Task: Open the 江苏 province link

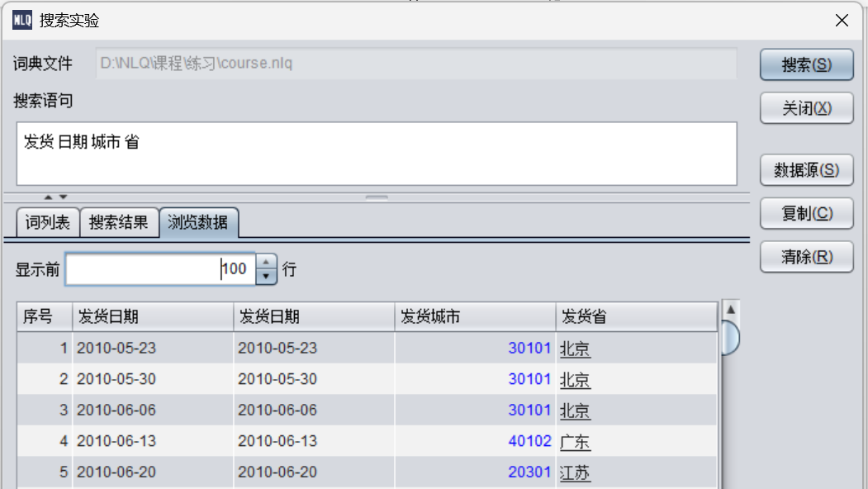Action: point(575,473)
